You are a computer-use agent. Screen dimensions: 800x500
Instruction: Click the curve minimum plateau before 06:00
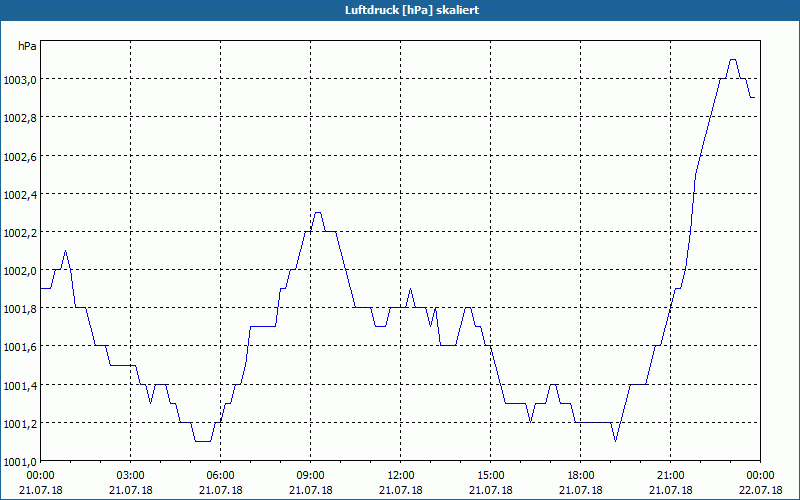point(203,441)
